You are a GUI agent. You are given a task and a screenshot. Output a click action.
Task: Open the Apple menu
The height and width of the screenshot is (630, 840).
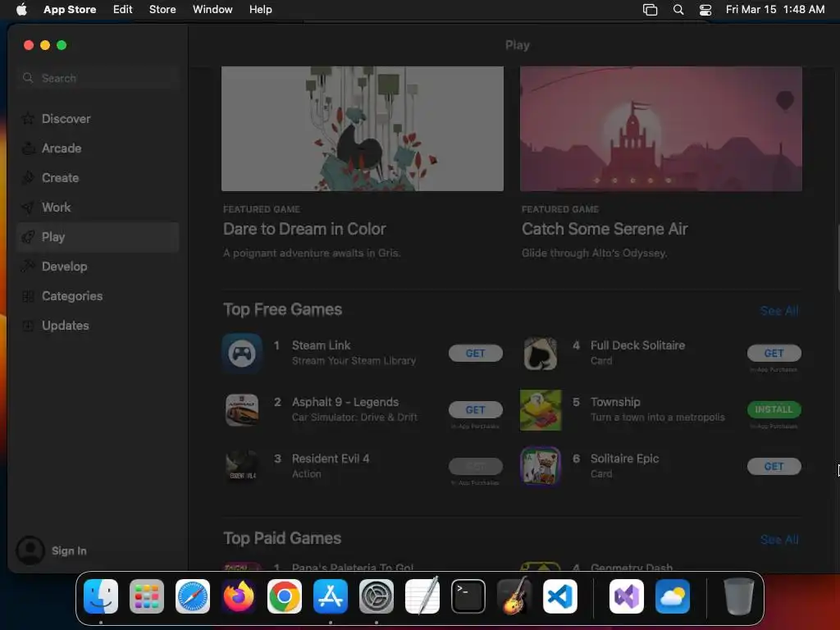(21, 9)
